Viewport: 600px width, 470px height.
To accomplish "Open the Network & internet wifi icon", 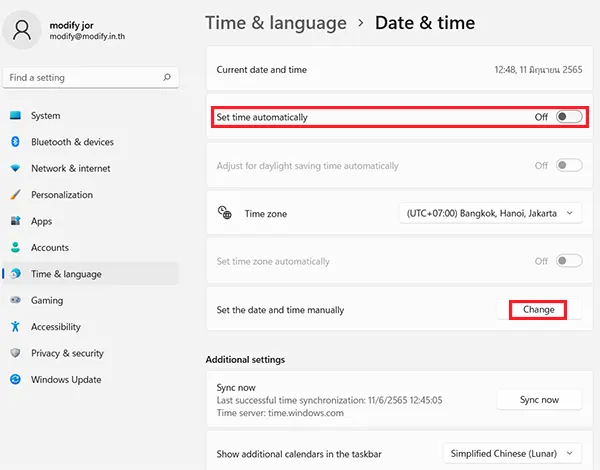I will click(x=15, y=169).
